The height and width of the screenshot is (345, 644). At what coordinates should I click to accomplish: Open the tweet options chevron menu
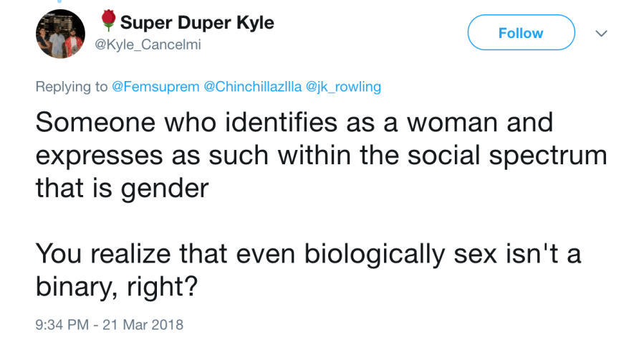coord(602,34)
